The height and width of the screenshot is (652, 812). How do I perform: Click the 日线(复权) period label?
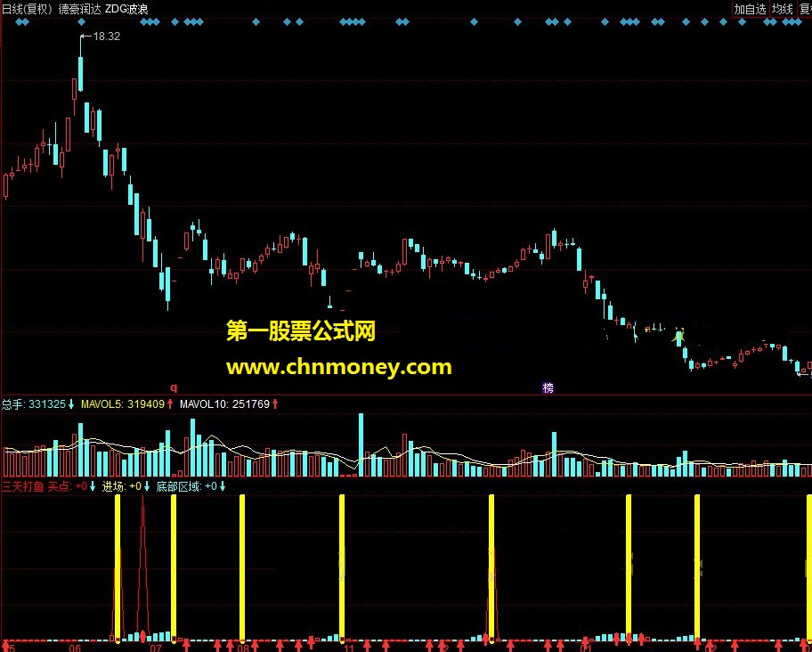27,9
